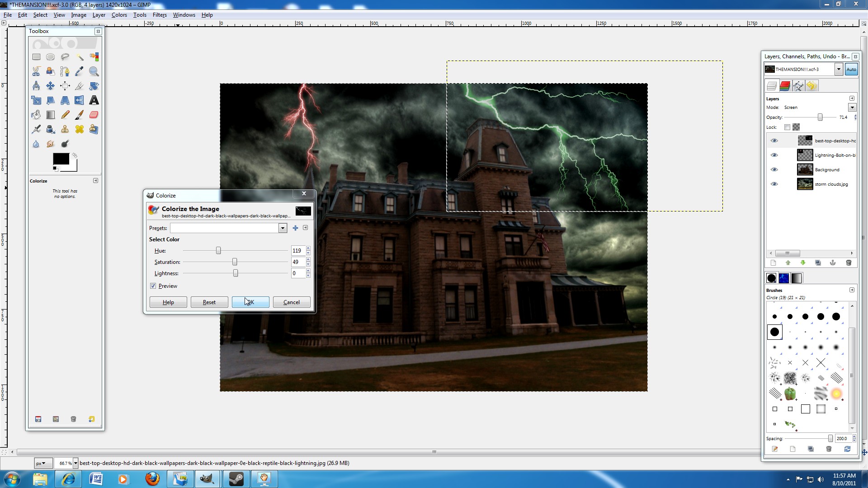Open the Colorize tool options menu arrow
The width and height of the screenshot is (868, 488).
coord(95,181)
